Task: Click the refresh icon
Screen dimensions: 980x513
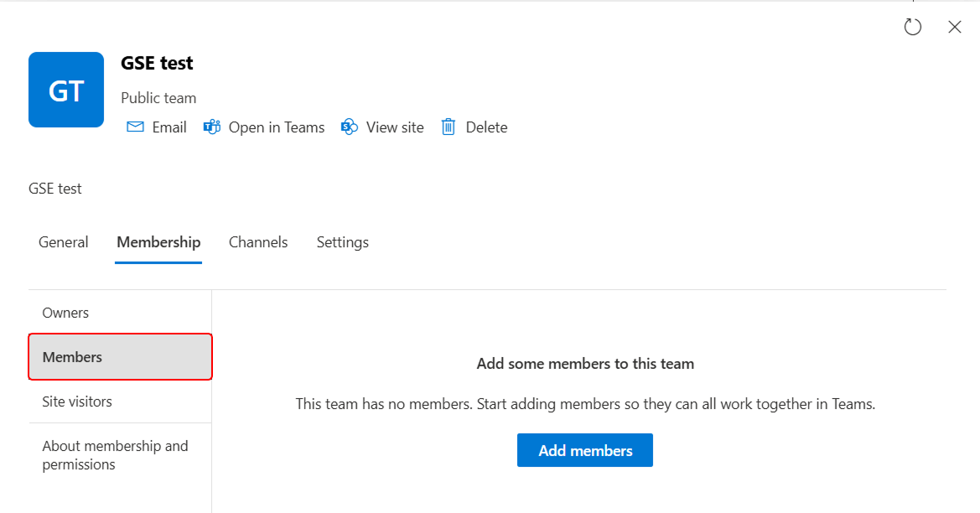Action: pos(912,27)
